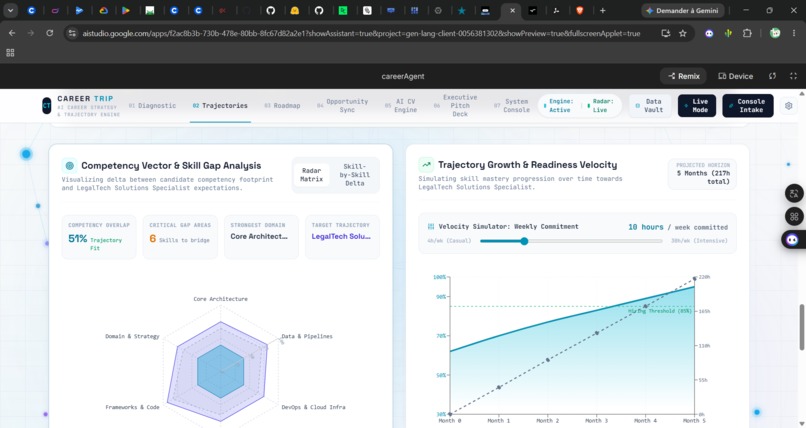Click the DevOps & Cloud Infra radar label

[313, 407]
